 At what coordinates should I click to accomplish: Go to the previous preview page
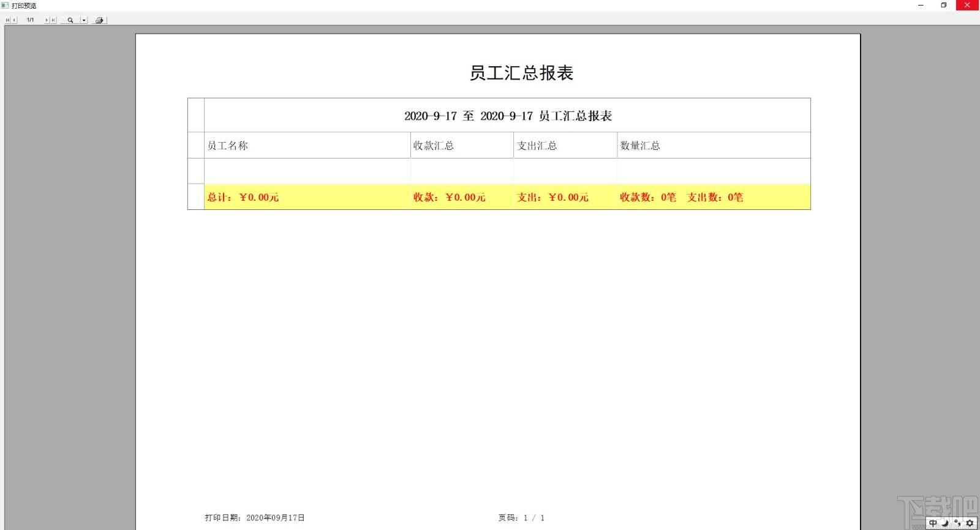tap(14, 20)
